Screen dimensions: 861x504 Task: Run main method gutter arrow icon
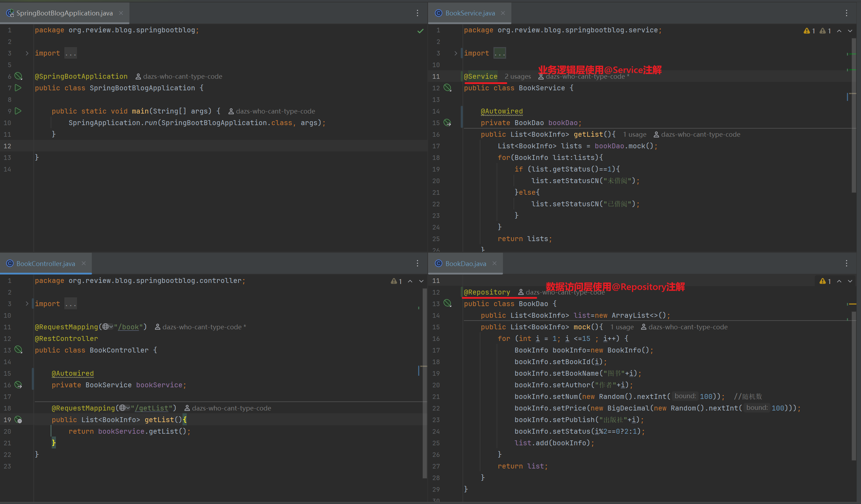pyautogui.click(x=18, y=111)
